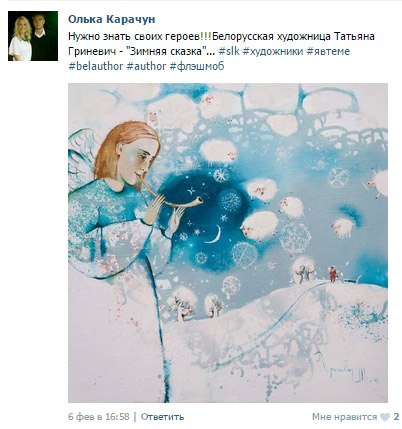Open the #author hashtag link

146,66
